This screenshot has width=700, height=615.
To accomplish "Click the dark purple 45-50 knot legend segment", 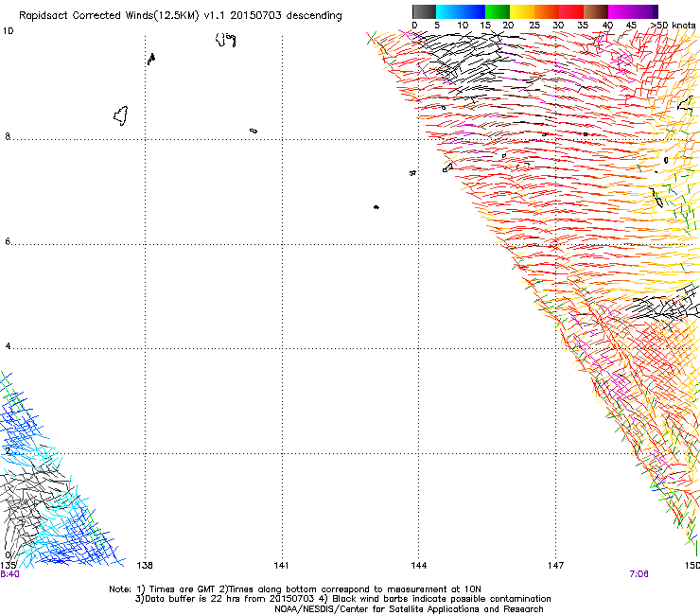I will click(645, 11).
